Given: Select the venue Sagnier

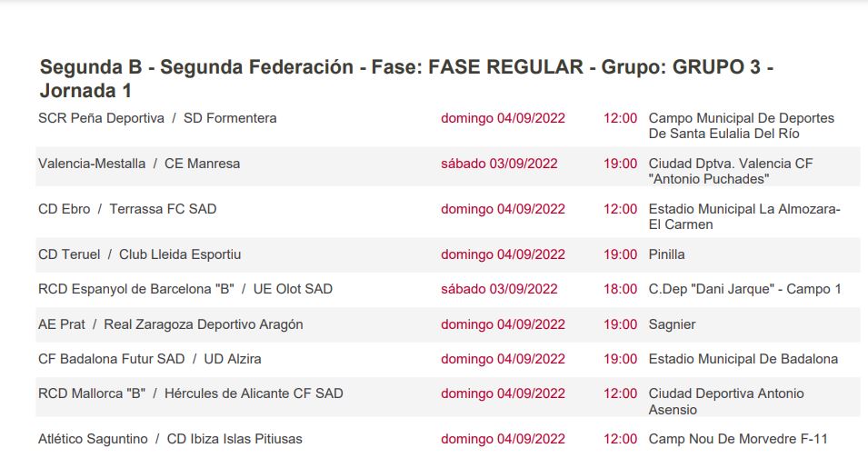Looking at the screenshot, I should pyautogui.click(x=672, y=324).
